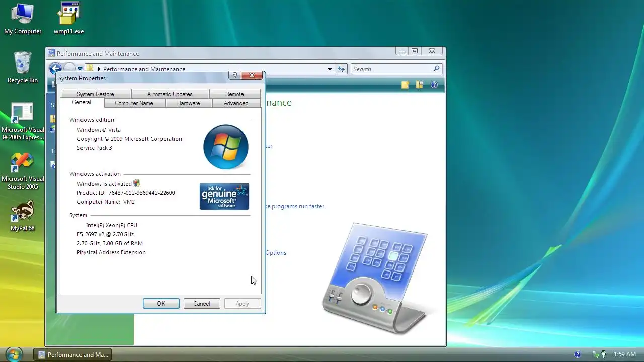Expand breadcrumb arrow before Performance and Maintenance
Image resolution: width=644 pixels, height=362 pixels.
(x=99, y=69)
